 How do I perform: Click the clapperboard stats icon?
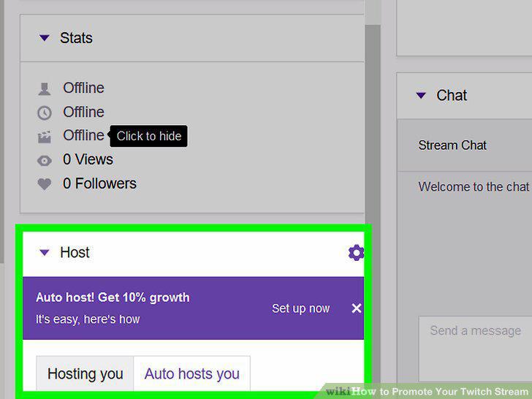(x=45, y=137)
